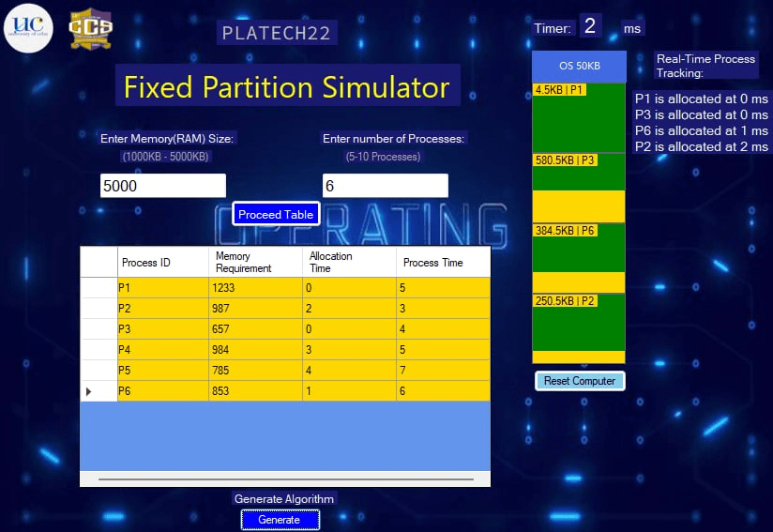Select the Process Time column header

pos(443,263)
